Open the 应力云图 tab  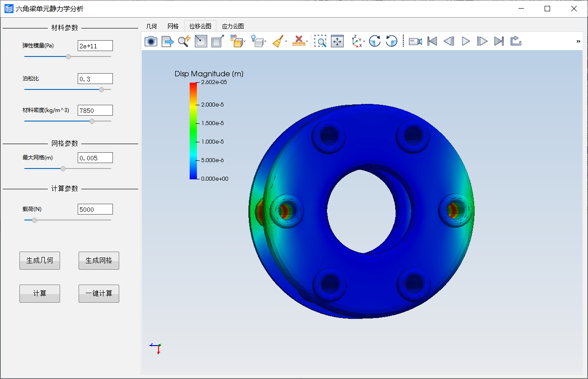[x=233, y=26]
